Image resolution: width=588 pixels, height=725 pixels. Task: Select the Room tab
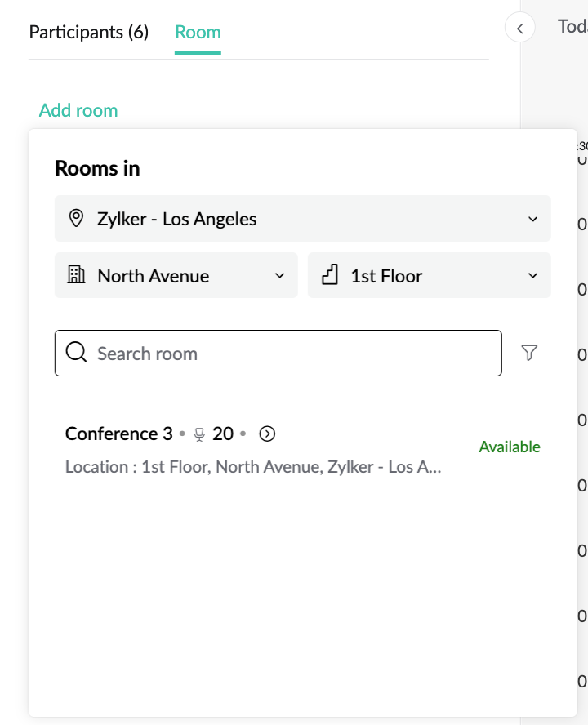point(198,33)
